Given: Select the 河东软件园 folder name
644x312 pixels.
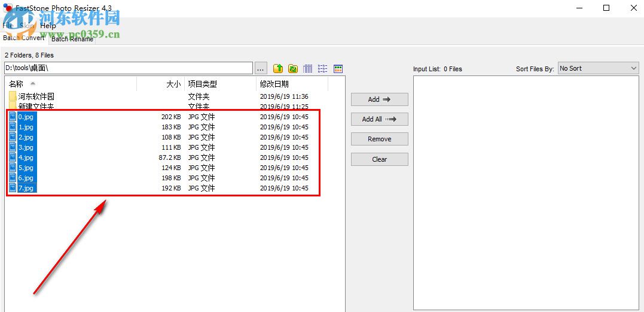Looking at the screenshot, I should pos(36,96).
